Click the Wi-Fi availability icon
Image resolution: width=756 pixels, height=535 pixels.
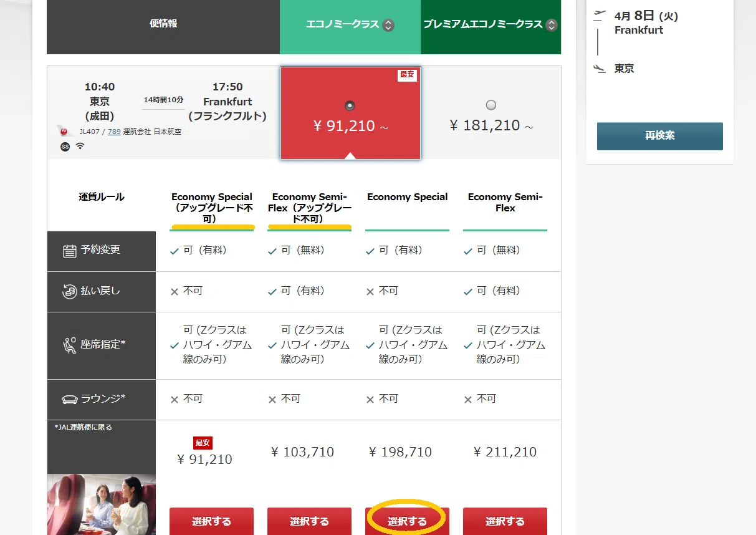point(80,147)
